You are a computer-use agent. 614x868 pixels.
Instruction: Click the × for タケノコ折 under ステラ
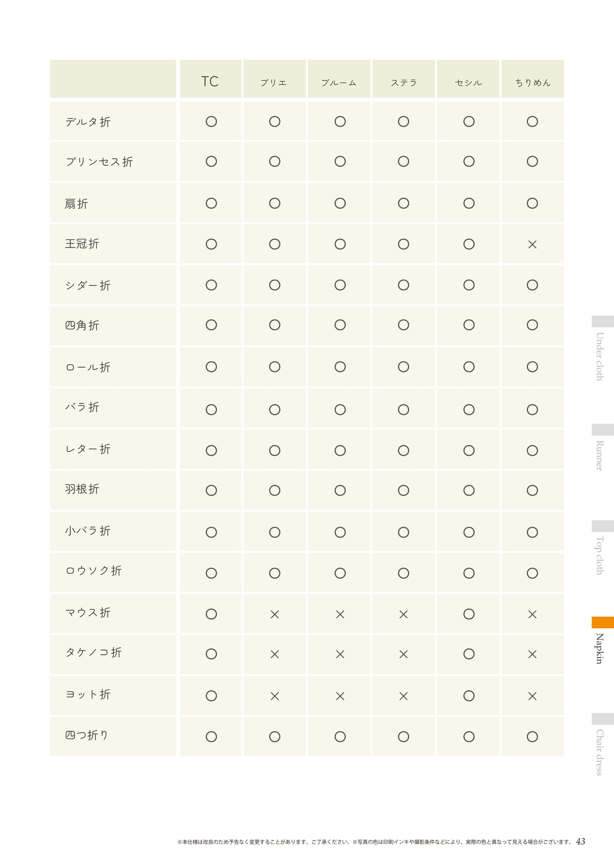coord(403,654)
